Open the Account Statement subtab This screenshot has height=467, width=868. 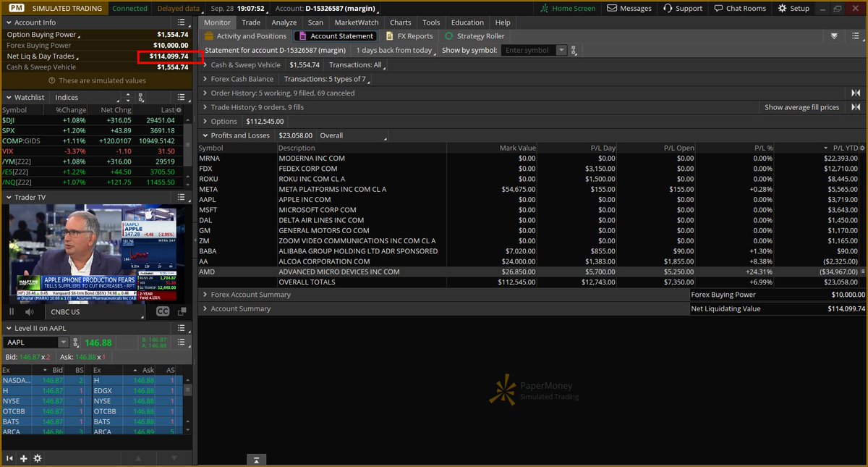336,35
